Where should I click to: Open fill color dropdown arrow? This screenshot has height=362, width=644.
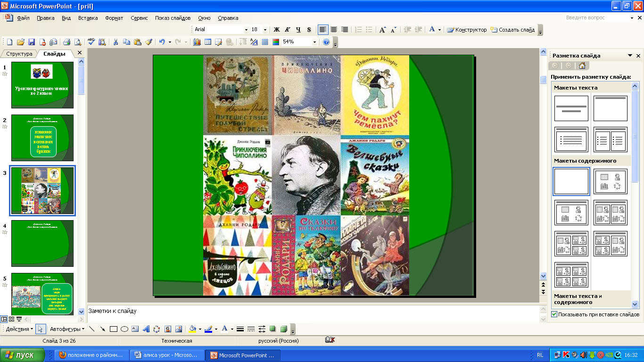pyautogui.click(x=200, y=329)
